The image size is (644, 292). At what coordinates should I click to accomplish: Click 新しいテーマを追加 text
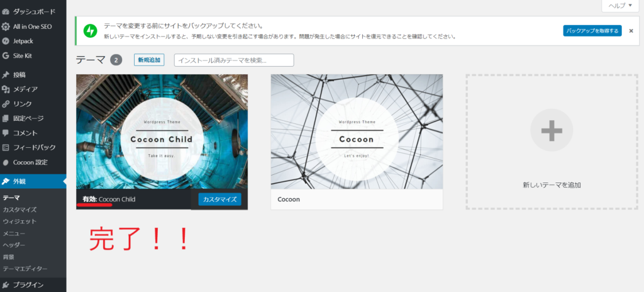pos(552,185)
